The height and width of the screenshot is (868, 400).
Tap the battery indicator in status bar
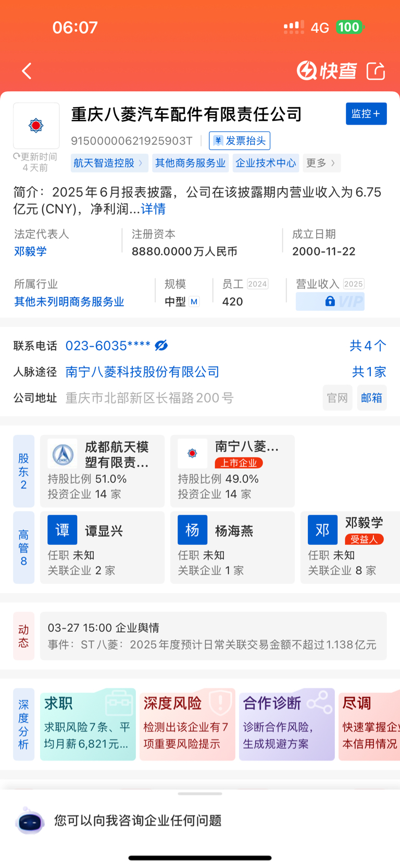point(350,27)
